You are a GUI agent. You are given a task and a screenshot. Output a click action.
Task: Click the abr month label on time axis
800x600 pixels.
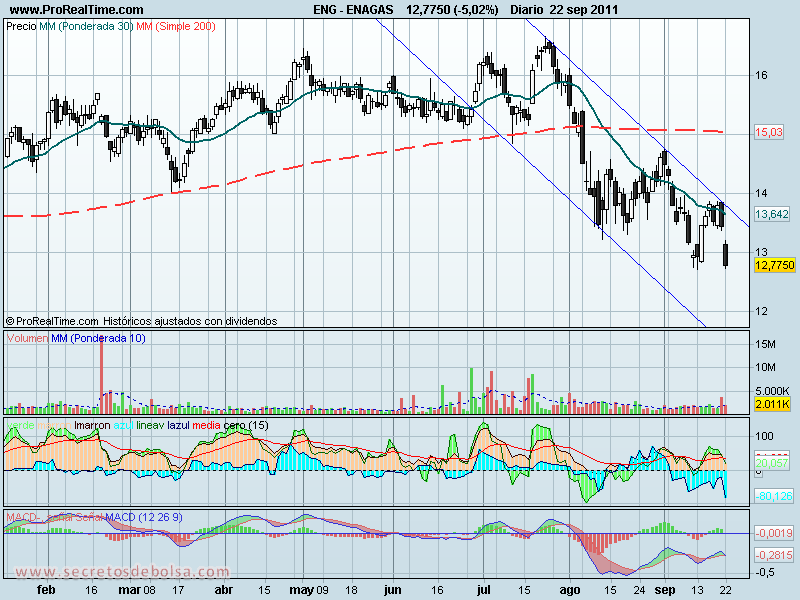point(223,590)
